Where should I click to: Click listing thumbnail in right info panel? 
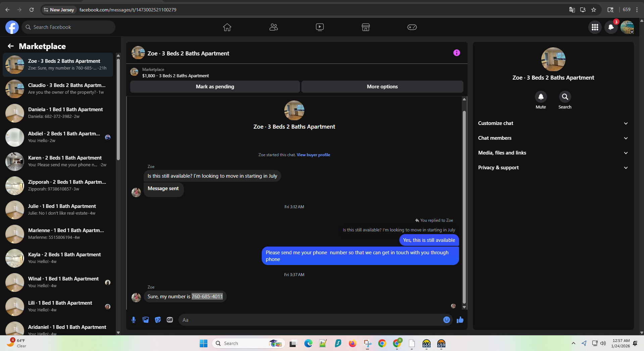553,59
